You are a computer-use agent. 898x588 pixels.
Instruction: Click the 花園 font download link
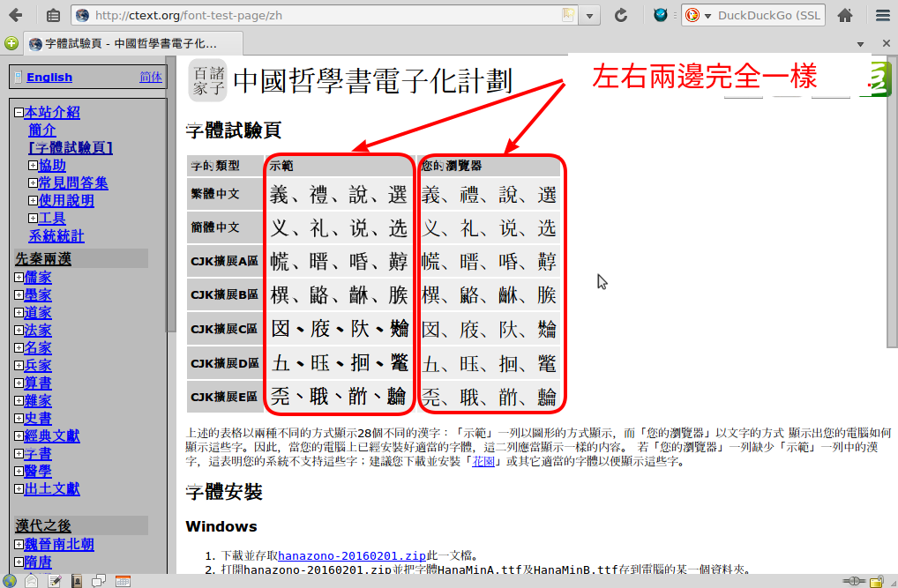click(x=483, y=461)
